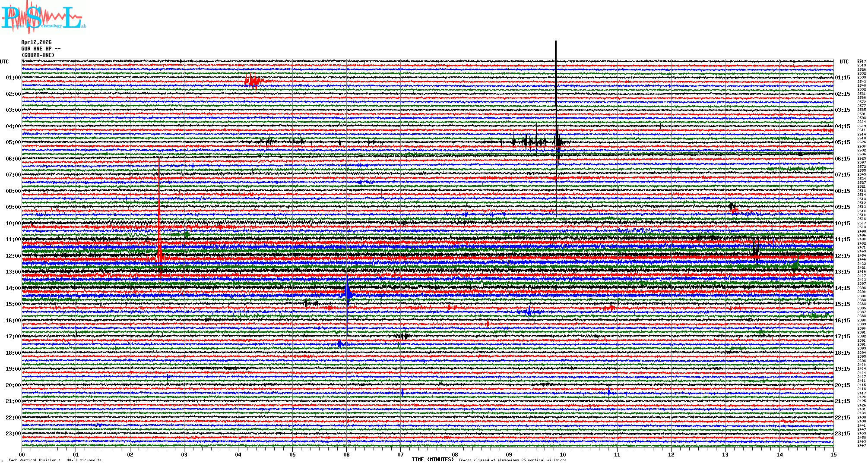This screenshot has width=868, height=466.
Task: Click the tall black spike above the plot
Action: [x=556, y=50]
